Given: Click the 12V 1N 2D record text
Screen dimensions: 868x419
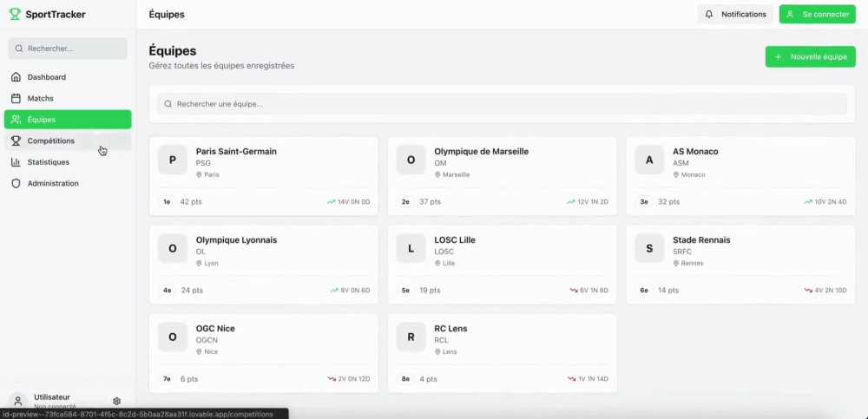Looking at the screenshot, I should click(x=593, y=202).
